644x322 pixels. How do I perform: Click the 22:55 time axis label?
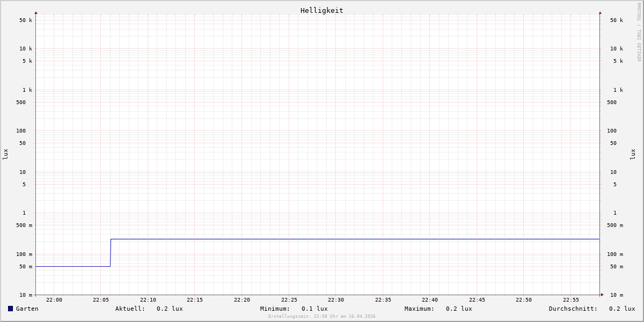(x=571, y=300)
